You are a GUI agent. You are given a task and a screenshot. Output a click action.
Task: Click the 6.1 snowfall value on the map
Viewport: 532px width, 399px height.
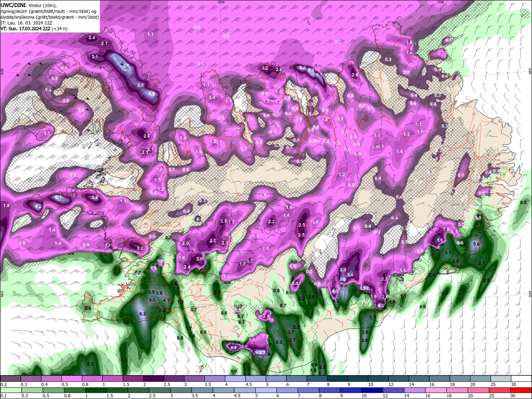pyautogui.click(x=59, y=197)
